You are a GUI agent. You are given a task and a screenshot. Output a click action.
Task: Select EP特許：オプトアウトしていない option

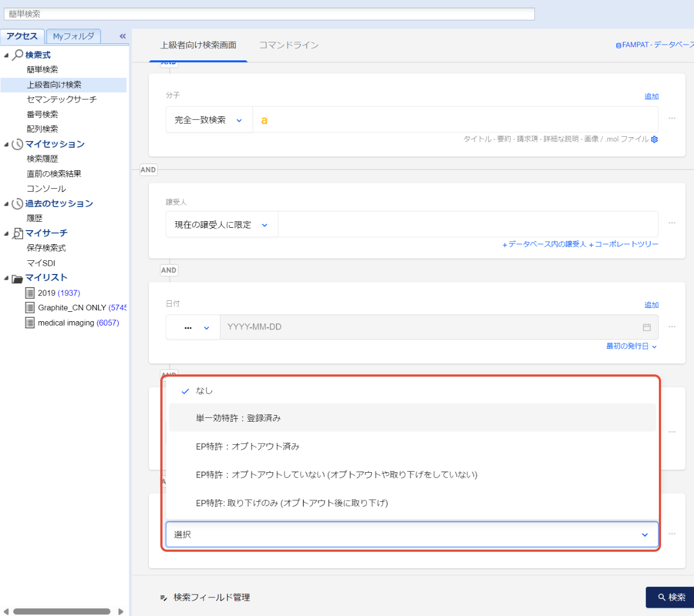click(412, 474)
